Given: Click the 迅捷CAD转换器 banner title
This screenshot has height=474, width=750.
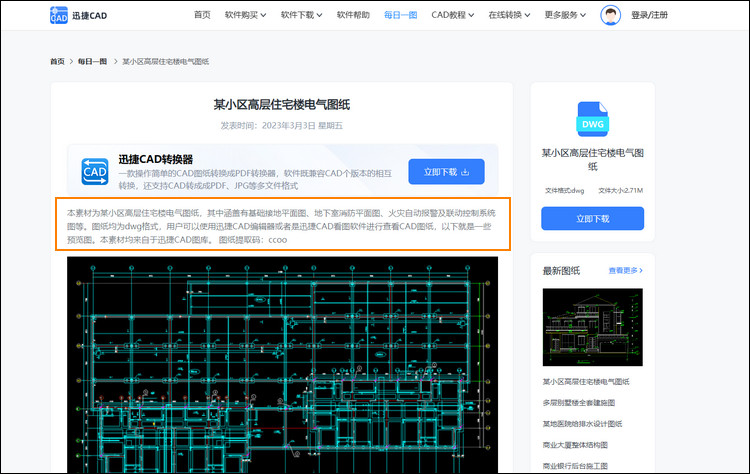Looking at the screenshot, I should coord(155,159).
